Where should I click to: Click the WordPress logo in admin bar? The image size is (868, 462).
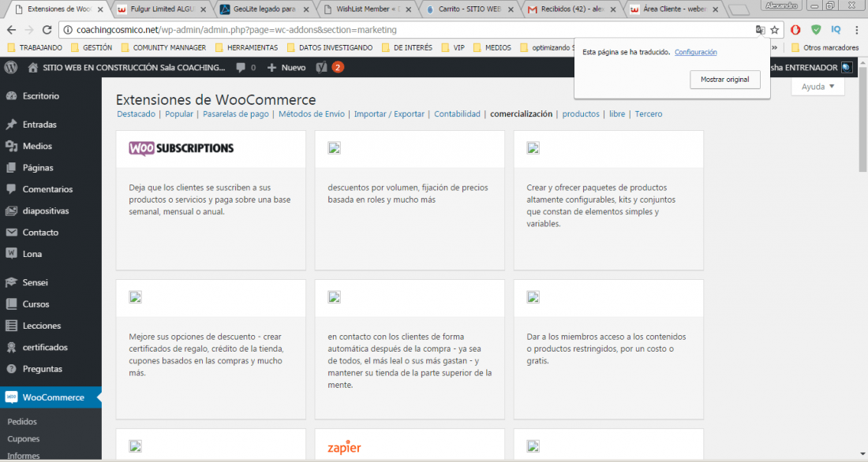click(x=11, y=68)
